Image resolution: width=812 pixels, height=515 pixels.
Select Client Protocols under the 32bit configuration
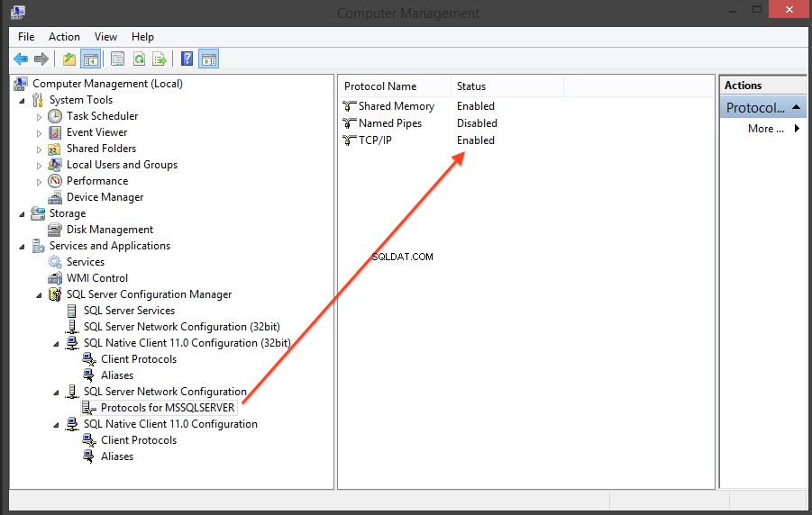pyautogui.click(x=139, y=359)
